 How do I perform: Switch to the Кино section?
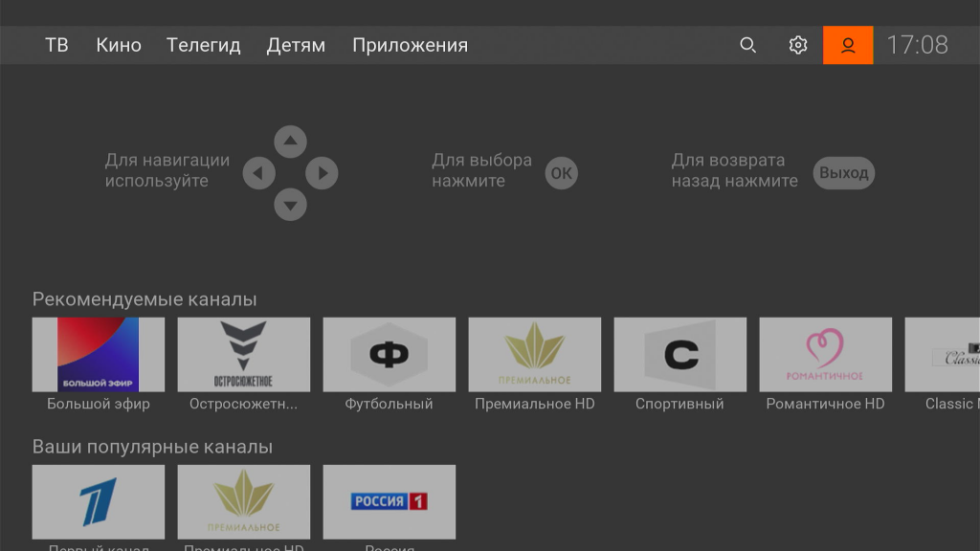tap(119, 45)
